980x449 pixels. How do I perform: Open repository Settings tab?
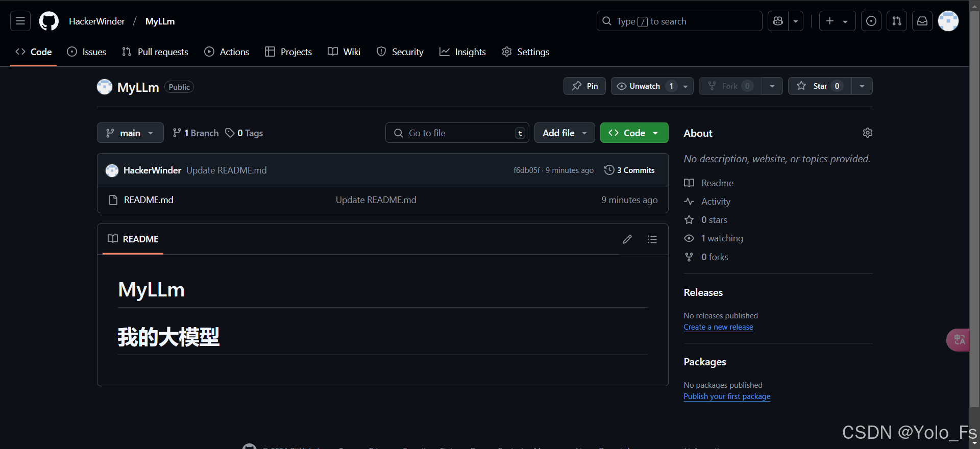526,52
